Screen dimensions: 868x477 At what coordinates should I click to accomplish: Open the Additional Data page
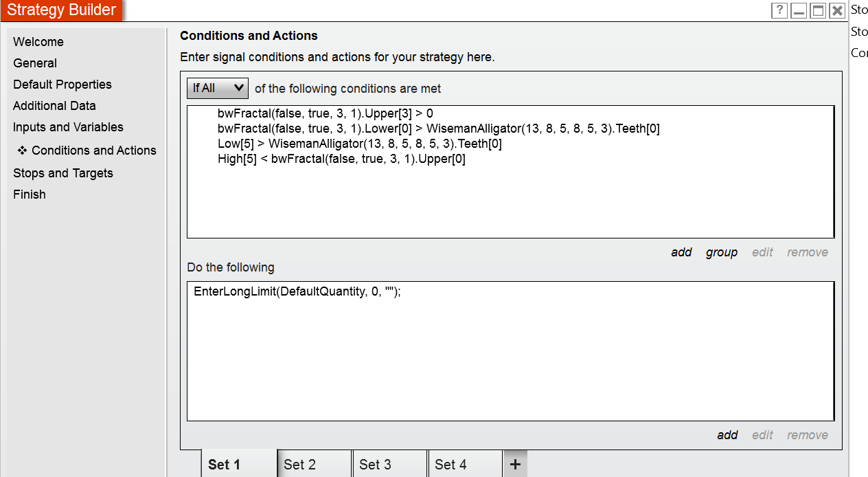54,106
